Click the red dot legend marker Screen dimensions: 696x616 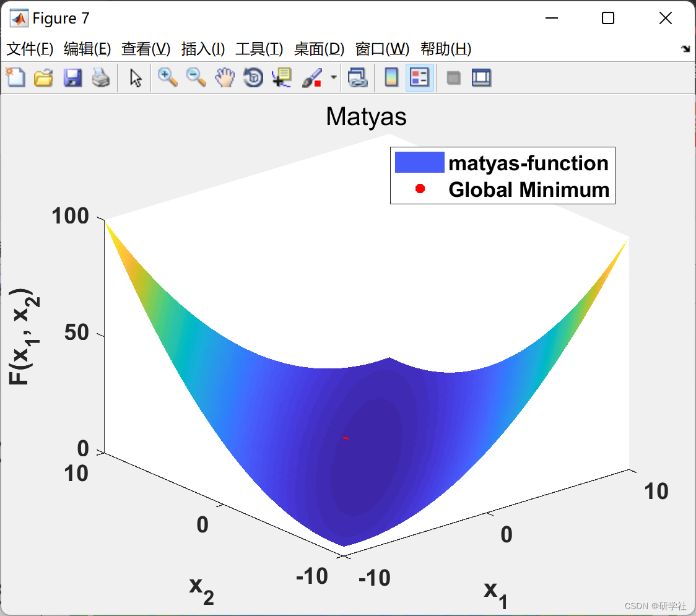420,189
